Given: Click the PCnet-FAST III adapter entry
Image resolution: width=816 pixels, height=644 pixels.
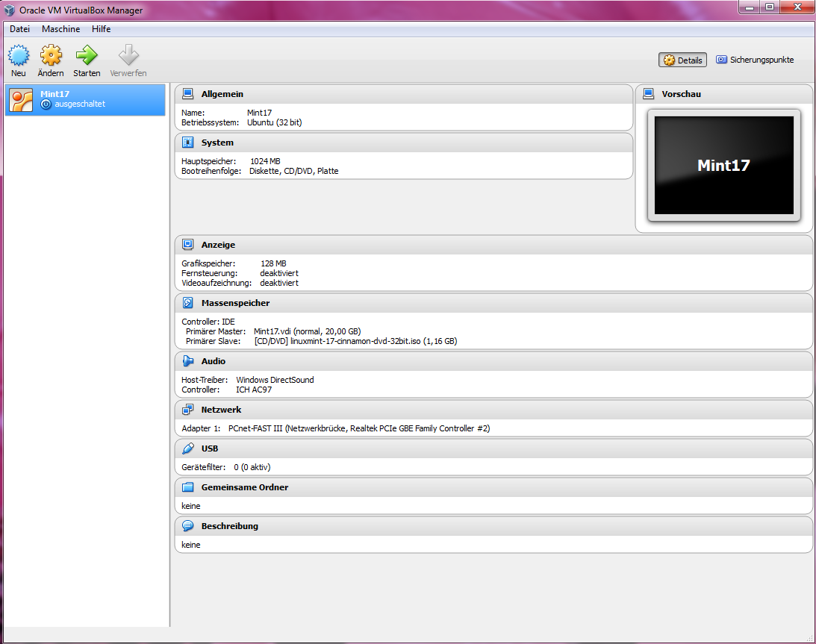Looking at the screenshot, I should (359, 428).
